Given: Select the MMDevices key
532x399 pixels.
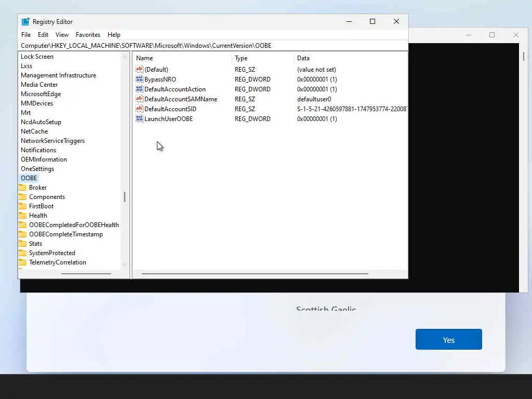Looking at the screenshot, I should tap(37, 103).
